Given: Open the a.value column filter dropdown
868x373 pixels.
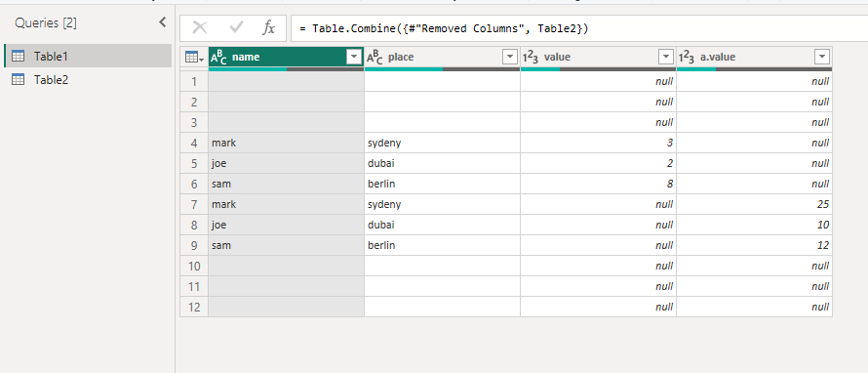Looking at the screenshot, I should click(822, 57).
